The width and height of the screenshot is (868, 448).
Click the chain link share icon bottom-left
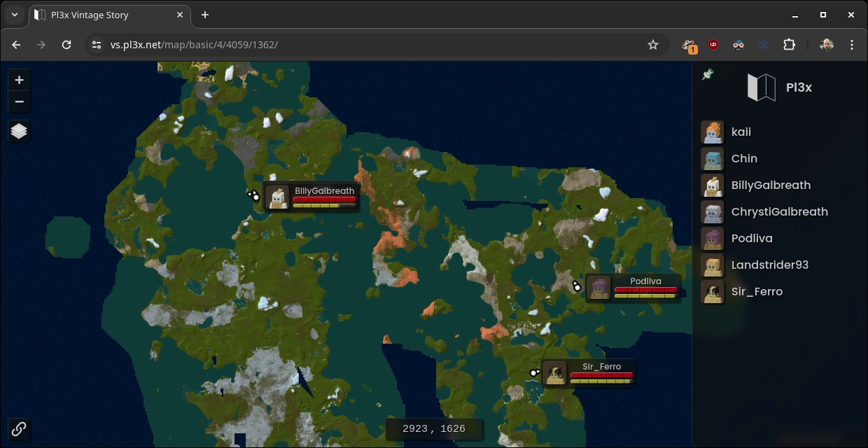[x=19, y=429]
